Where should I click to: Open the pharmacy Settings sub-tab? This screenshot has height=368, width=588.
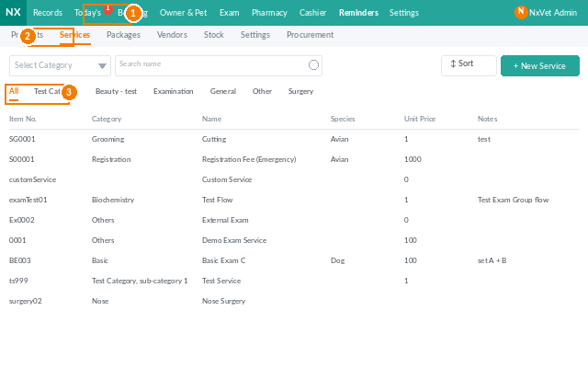click(x=255, y=35)
